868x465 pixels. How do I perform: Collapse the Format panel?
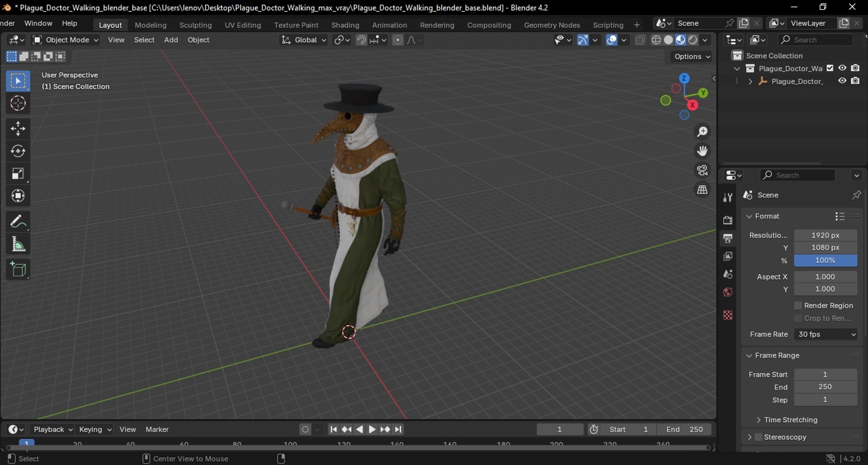pos(749,216)
